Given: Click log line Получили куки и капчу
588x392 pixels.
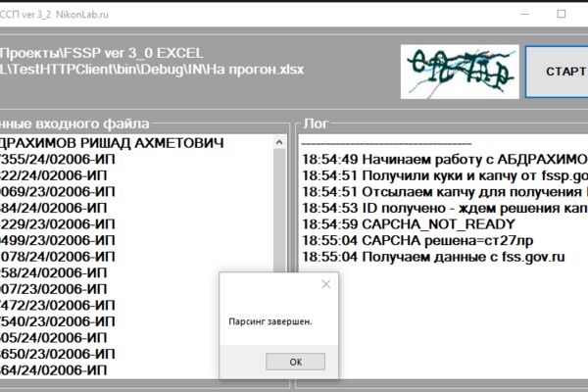Looking at the screenshot, I should pyautogui.click(x=445, y=175).
